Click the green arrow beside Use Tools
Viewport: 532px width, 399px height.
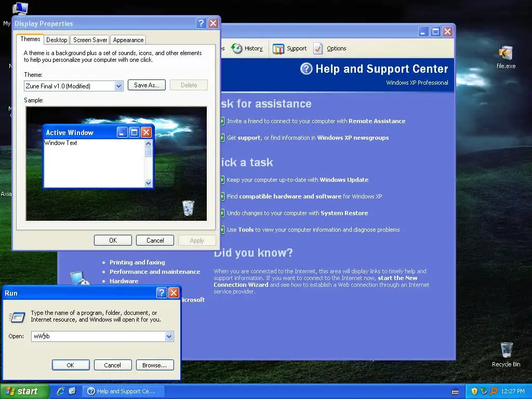click(222, 230)
